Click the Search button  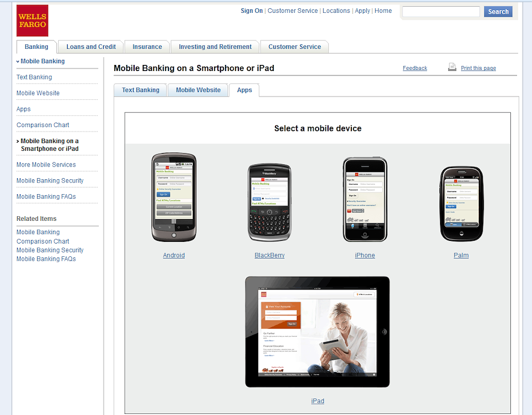498,12
